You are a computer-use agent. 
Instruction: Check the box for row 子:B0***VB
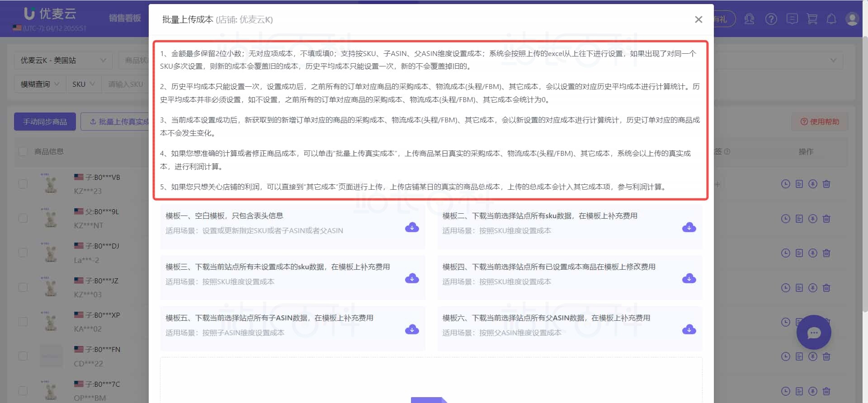[23, 184]
